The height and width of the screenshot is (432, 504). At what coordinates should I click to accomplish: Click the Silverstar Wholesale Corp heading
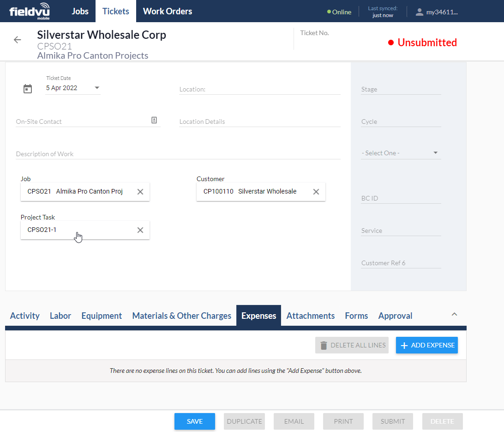click(x=102, y=35)
